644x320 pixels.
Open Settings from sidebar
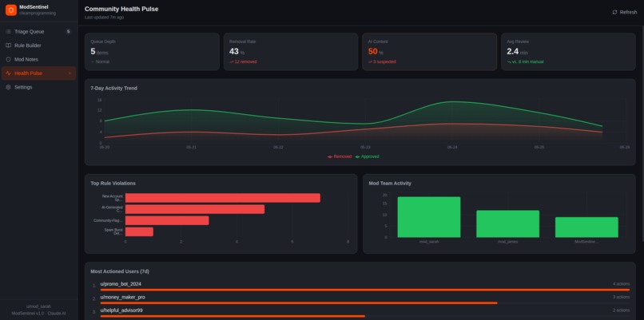(38, 88)
